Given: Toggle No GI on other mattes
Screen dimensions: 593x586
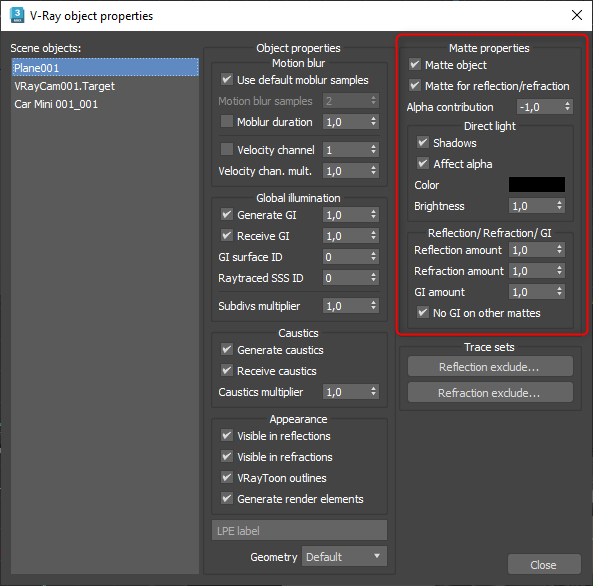Looking at the screenshot, I should [x=422, y=312].
